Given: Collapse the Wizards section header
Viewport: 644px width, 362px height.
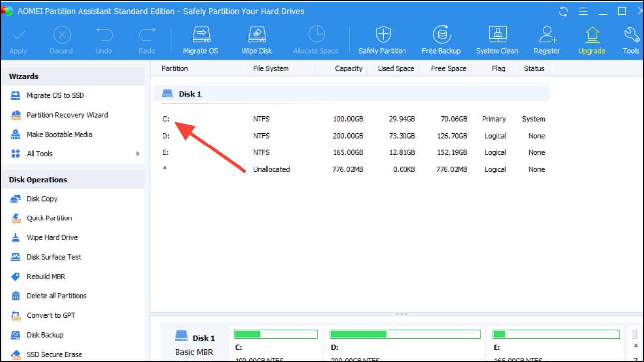Looking at the screenshot, I should pos(73,76).
